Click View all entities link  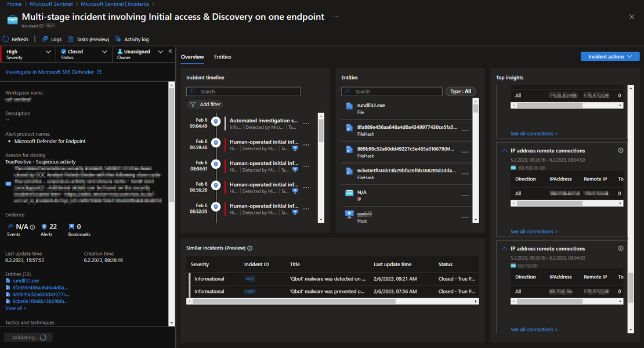click(x=16, y=308)
